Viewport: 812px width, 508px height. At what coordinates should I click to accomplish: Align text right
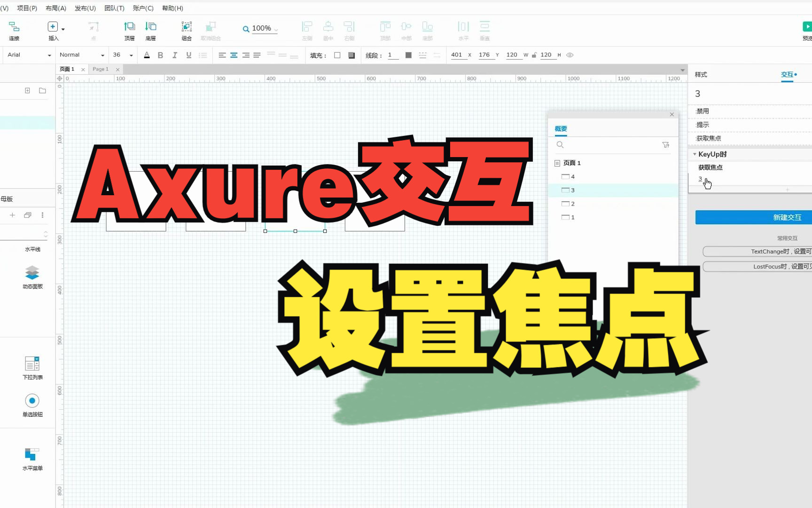[245, 55]
